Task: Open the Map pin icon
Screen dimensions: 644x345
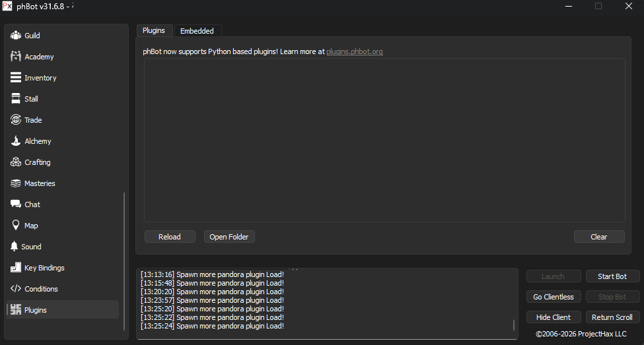Action: tap(16, 226)
